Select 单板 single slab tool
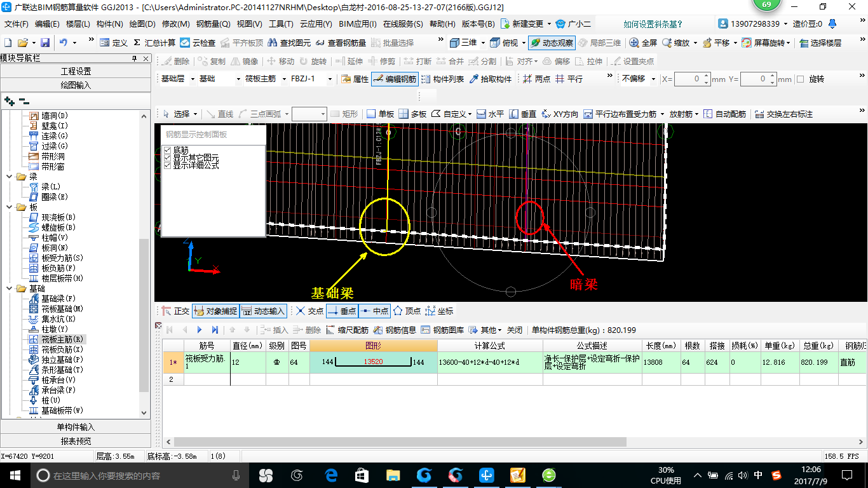The height and width of the screenshot is (488, 868). pyautogui.click(x=380, y=114)
